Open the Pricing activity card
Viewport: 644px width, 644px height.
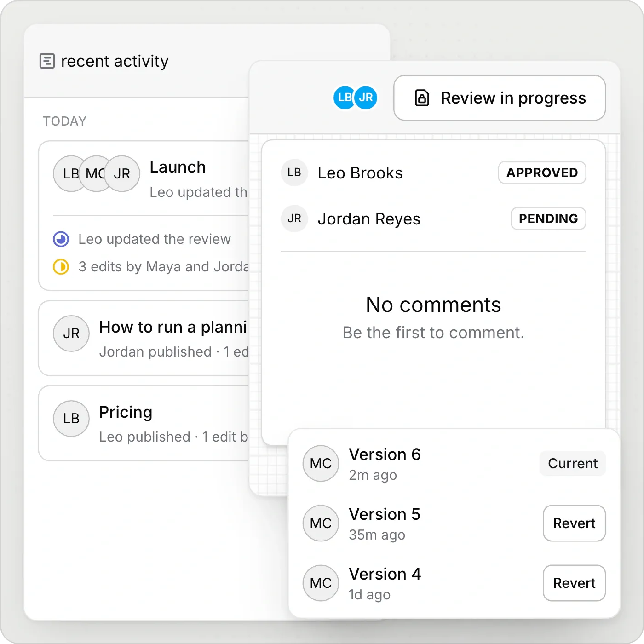point(144,423)
